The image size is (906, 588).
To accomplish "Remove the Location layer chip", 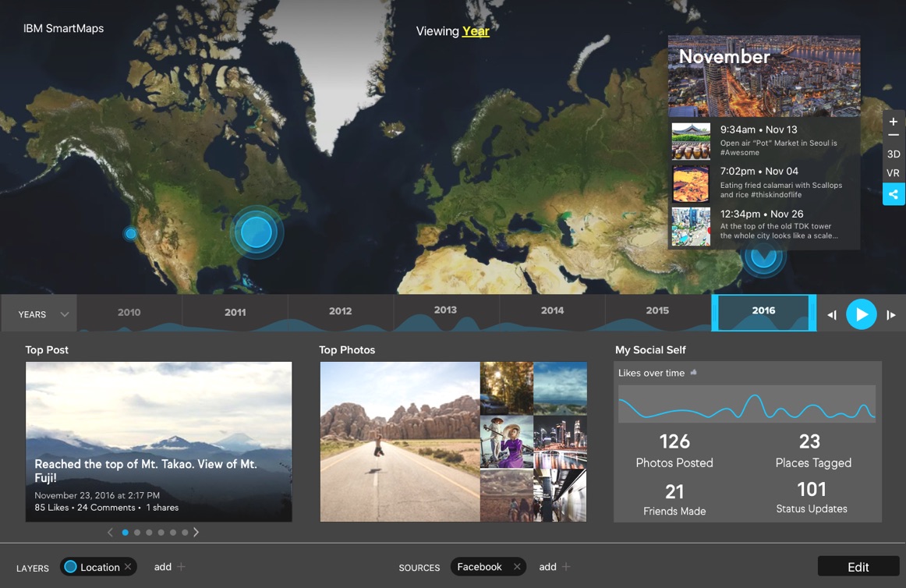I will point(128,567).
